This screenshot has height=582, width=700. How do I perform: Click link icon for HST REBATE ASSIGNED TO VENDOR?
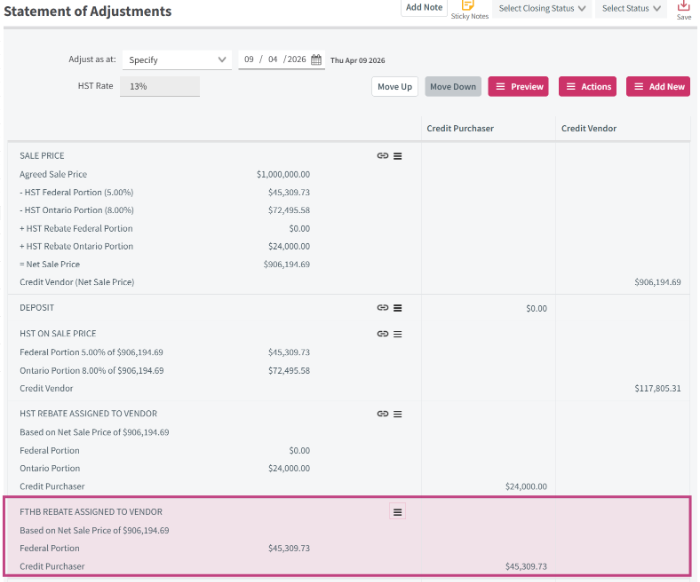pyautogui.click(x=383, y=414)
